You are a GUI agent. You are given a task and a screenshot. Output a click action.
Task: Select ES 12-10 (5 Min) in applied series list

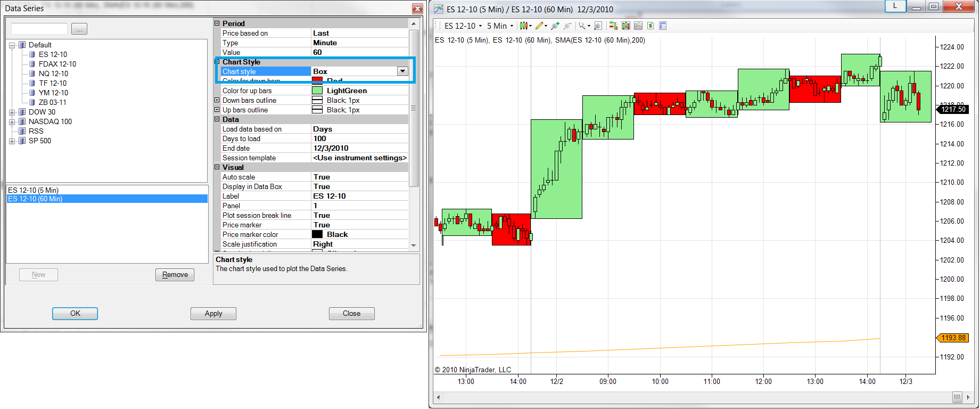pyautogui.click(x=107, y=190)
